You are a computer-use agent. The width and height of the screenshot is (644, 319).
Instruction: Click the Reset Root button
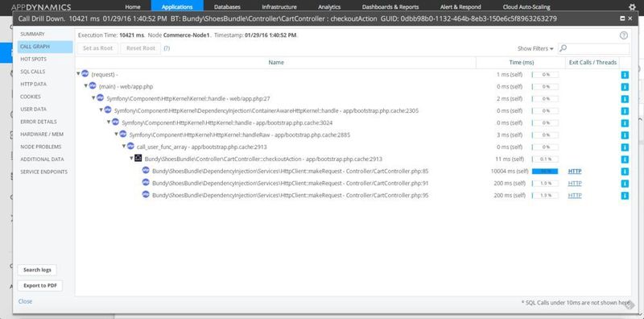141,48
